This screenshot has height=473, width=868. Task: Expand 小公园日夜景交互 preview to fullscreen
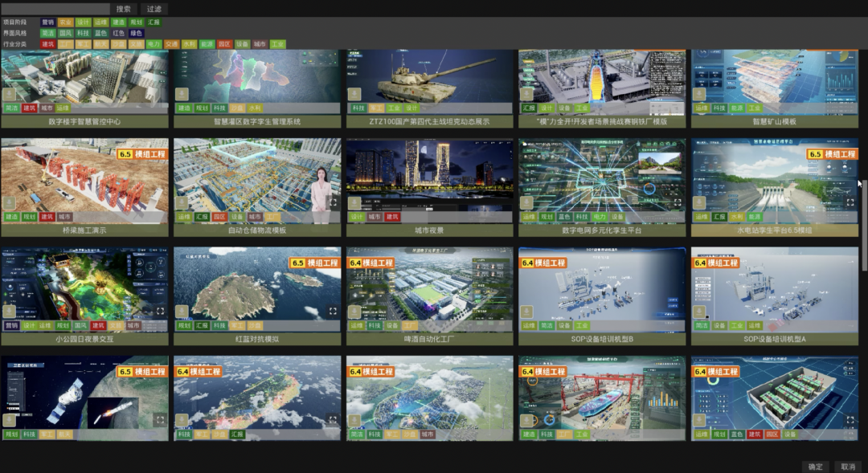(x=160, y=311)
